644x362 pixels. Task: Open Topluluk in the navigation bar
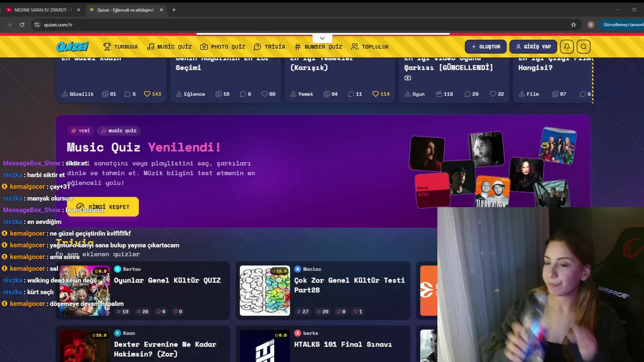(370, 47)
